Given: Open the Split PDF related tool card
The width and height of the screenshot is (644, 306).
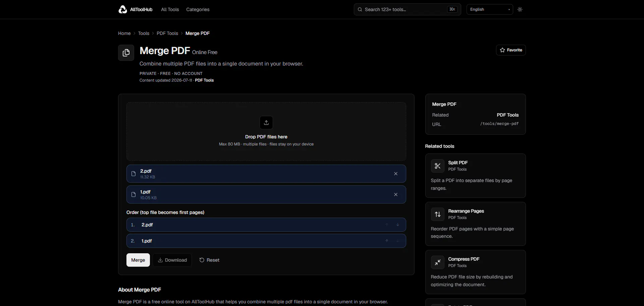Looking at the screenshot, I should pyautogui.click(x=476, y=176).
